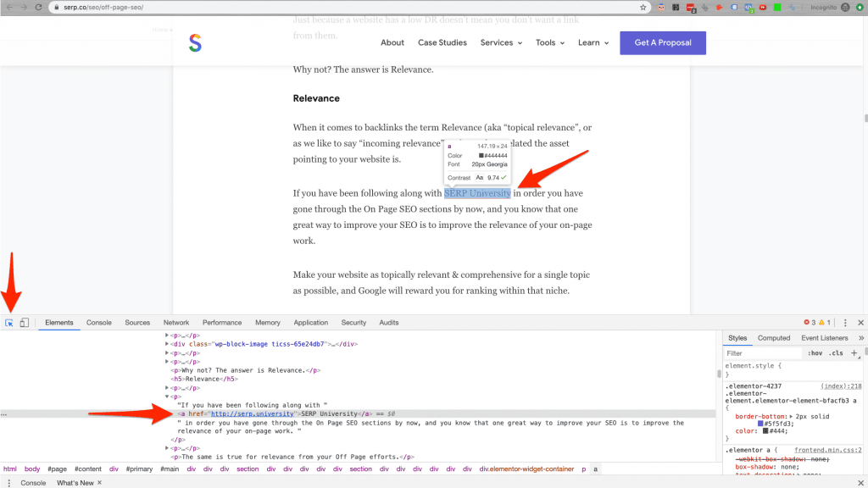Select the Elements tab
Screen dimensions: 868x488
point(59,323)
